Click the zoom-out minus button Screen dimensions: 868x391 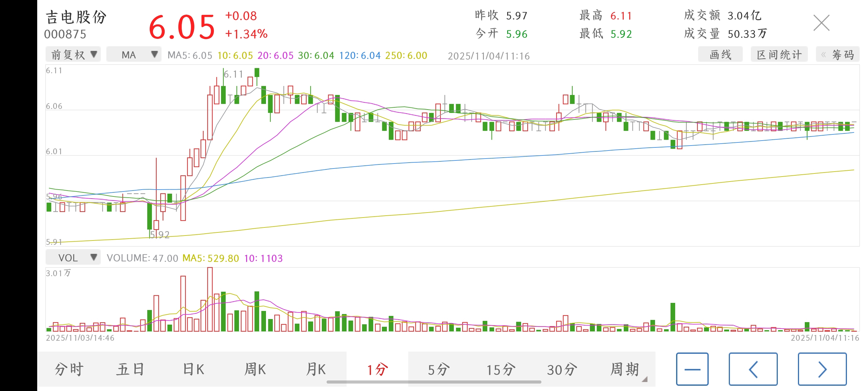[x=692, y=369]
